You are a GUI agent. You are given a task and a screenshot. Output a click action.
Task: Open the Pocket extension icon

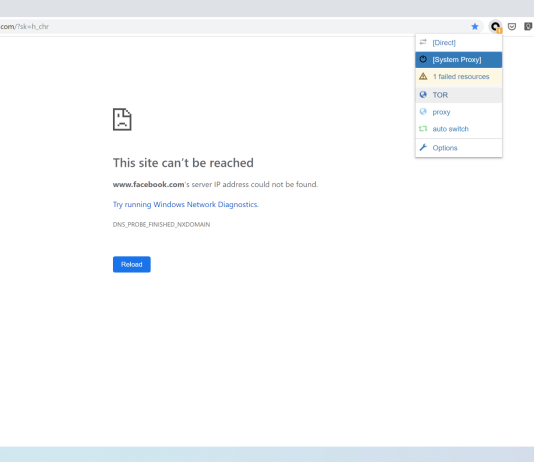512,27
